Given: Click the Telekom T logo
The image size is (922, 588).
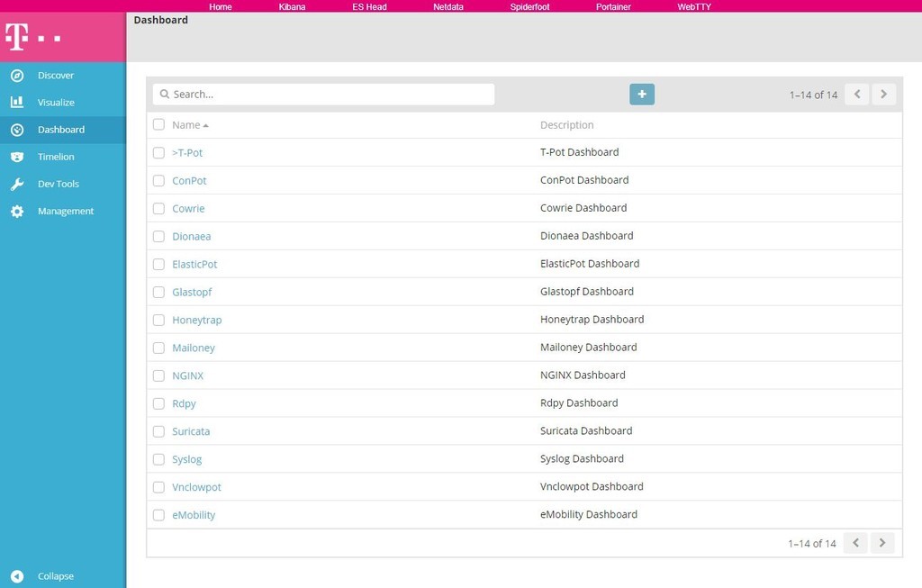Looking at the screenshot, I should point(16,36).
